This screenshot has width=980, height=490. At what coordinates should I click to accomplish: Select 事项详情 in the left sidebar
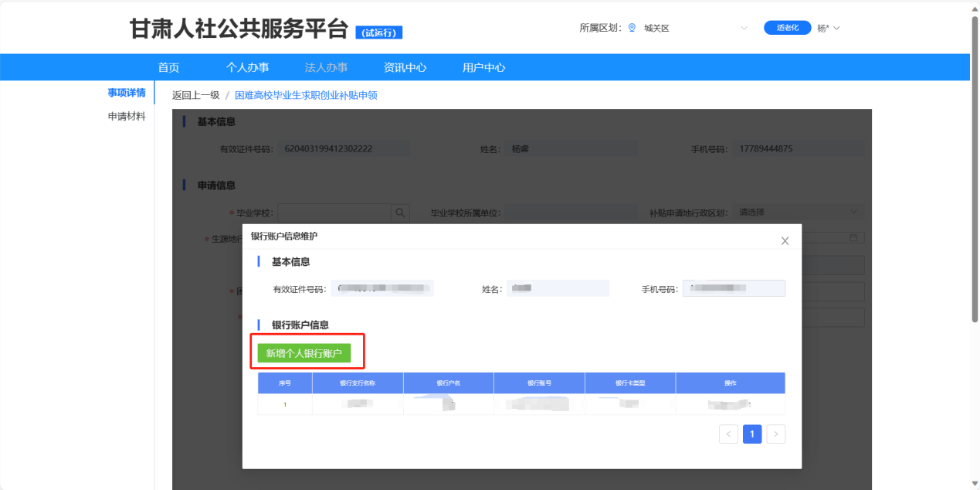(x=127, y=93)
